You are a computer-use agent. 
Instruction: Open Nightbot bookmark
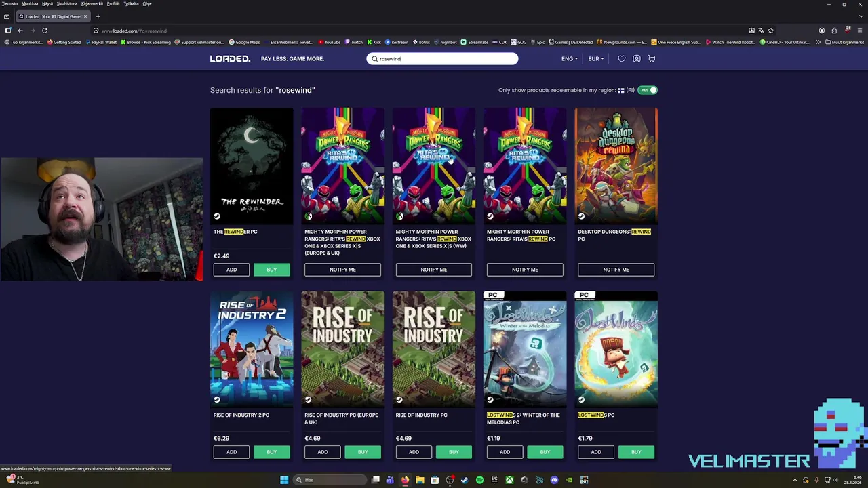(x=445, y=42)
